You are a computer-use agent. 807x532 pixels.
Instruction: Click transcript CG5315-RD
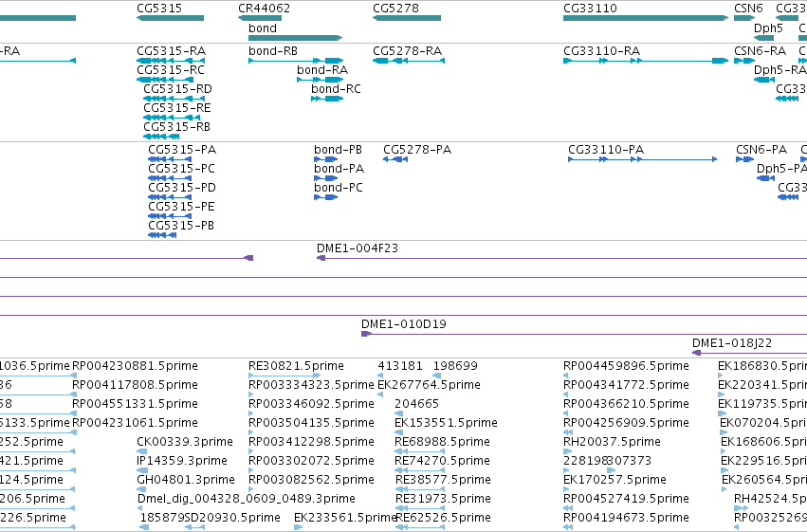point(174,99)
